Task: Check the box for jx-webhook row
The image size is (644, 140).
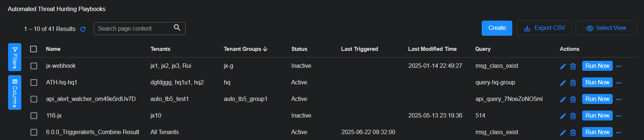Action: [x=34, y=66]
